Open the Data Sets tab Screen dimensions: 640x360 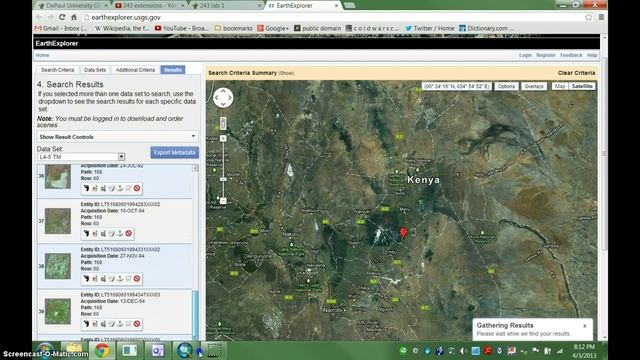(x=95, y=70)
